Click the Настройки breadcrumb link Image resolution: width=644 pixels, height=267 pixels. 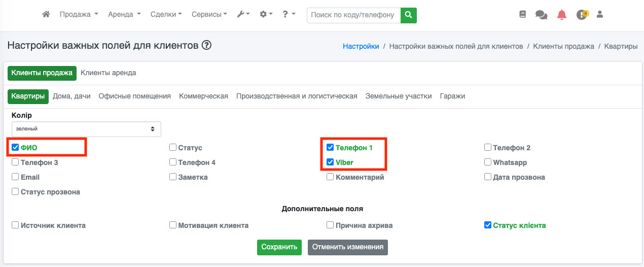(x=361, y=46)
